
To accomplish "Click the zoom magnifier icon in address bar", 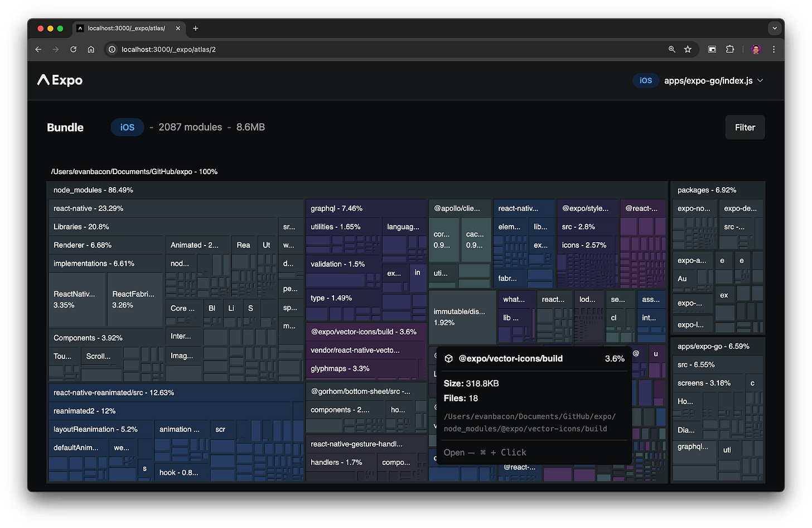I will click(672, 49).
